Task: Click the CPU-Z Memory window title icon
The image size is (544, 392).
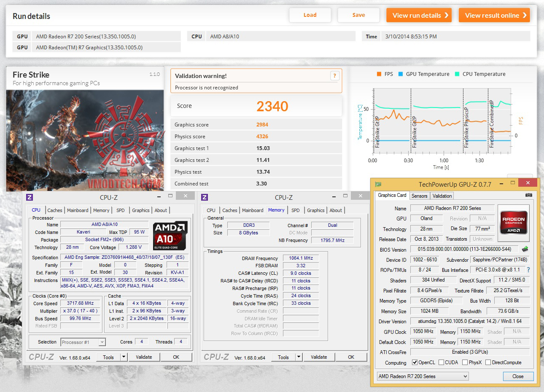Action: (205, 197)
